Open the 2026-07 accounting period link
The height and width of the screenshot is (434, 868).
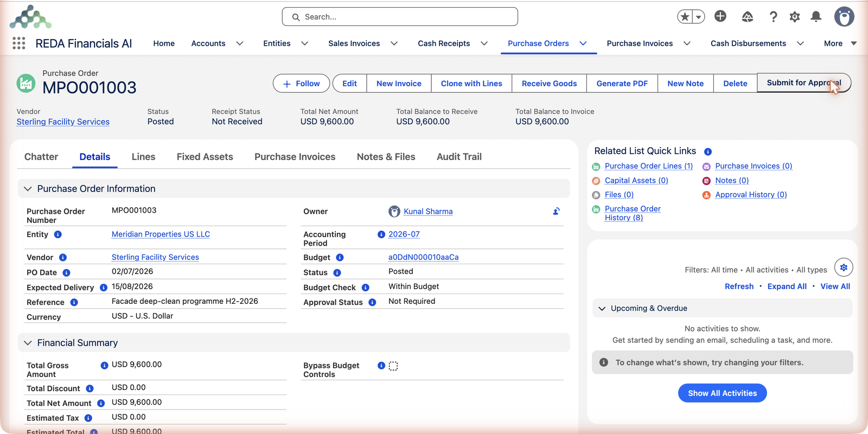click(404, 234)
